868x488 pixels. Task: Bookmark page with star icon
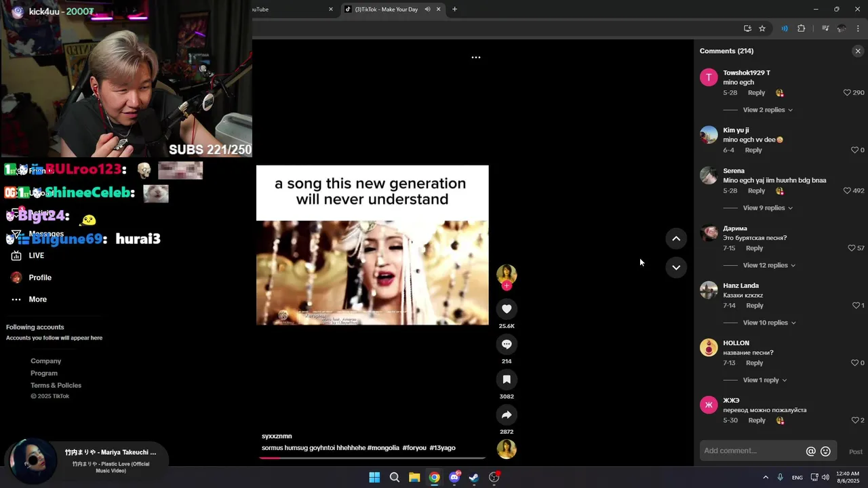pos(762,28)
